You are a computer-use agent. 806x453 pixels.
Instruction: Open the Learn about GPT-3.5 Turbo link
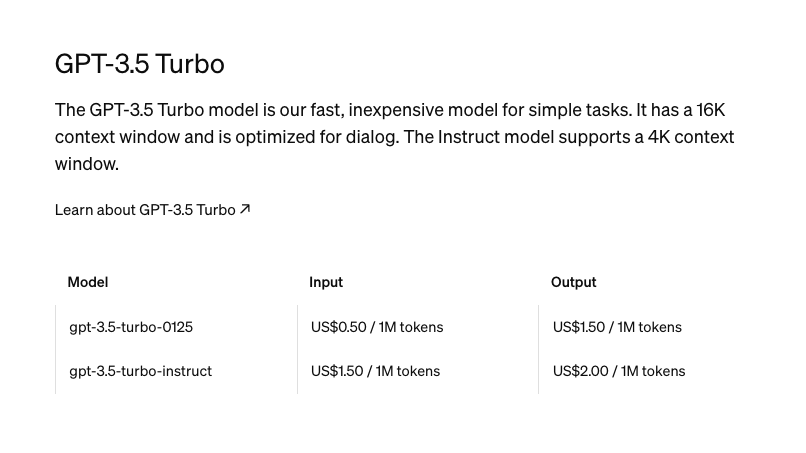pyautogui.click(x=145, y=210)
